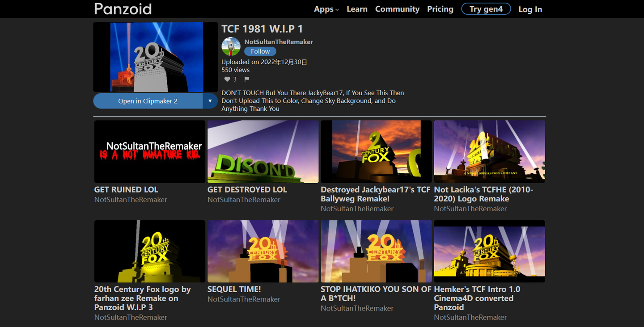
Task: Click the Uploaded on 2022年12月30日 text
Action: point(264,62)
